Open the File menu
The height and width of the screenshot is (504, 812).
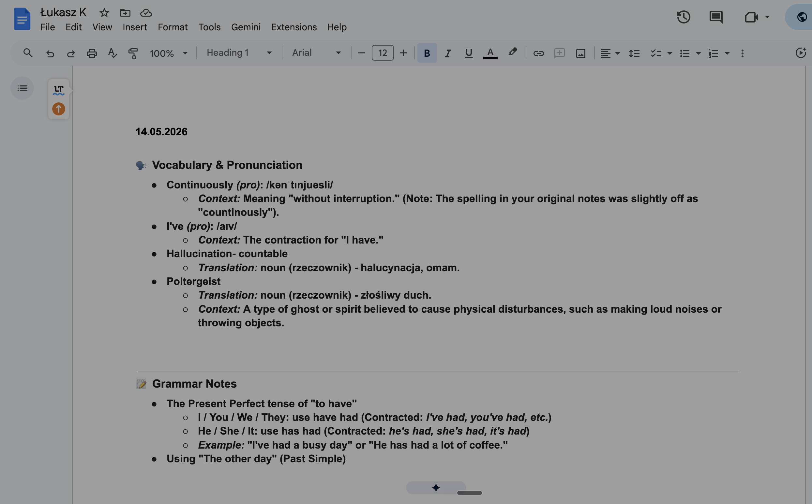(48, 27)
